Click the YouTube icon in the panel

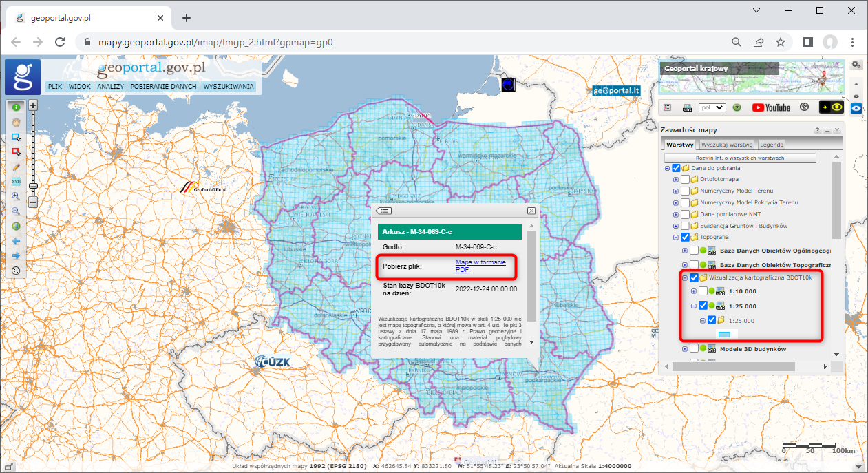(770, 107)
